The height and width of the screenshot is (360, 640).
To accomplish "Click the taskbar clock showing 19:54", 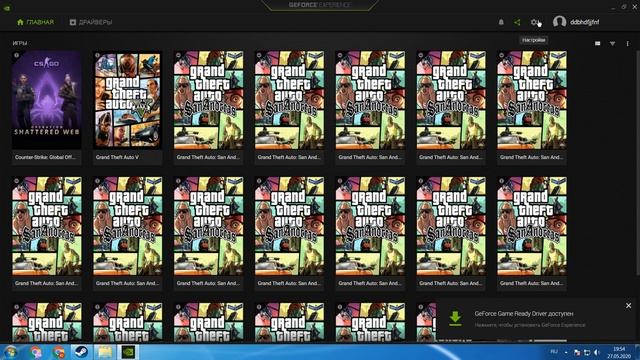I will (x=619, y=352).
